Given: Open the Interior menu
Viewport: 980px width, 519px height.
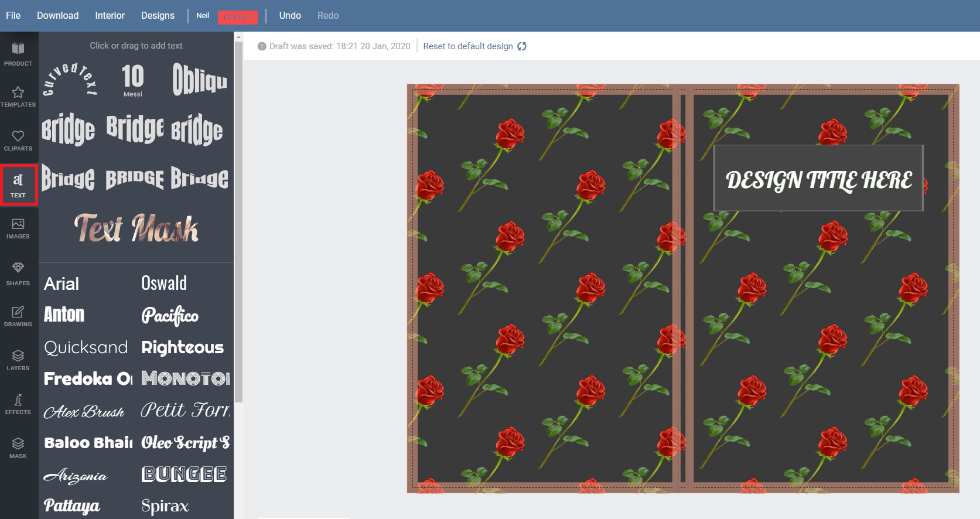Looking at the screenshot, I should tap(110, 15).
